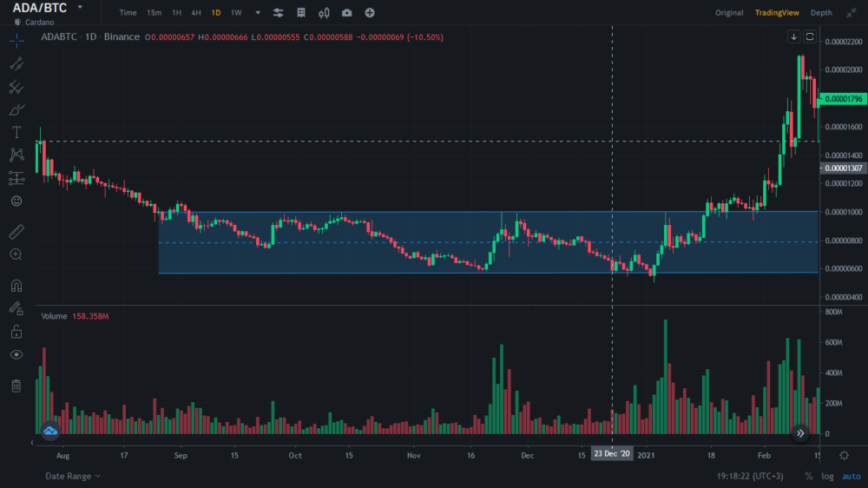The image size is (868, 488).
Task: Expand the Date Range dropdown
Action: (x=73, y=476)
